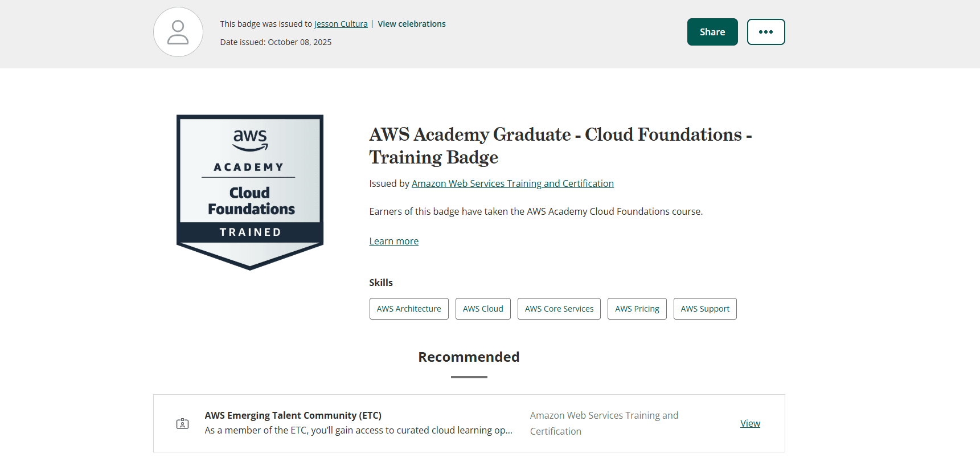Click the AWS logo inside the badge
The height and width of the screenshot is (470, 980).
249,140
